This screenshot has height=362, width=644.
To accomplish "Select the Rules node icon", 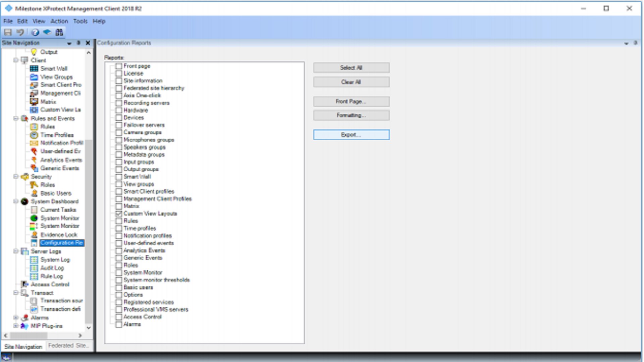I will (x=34, y=127).
